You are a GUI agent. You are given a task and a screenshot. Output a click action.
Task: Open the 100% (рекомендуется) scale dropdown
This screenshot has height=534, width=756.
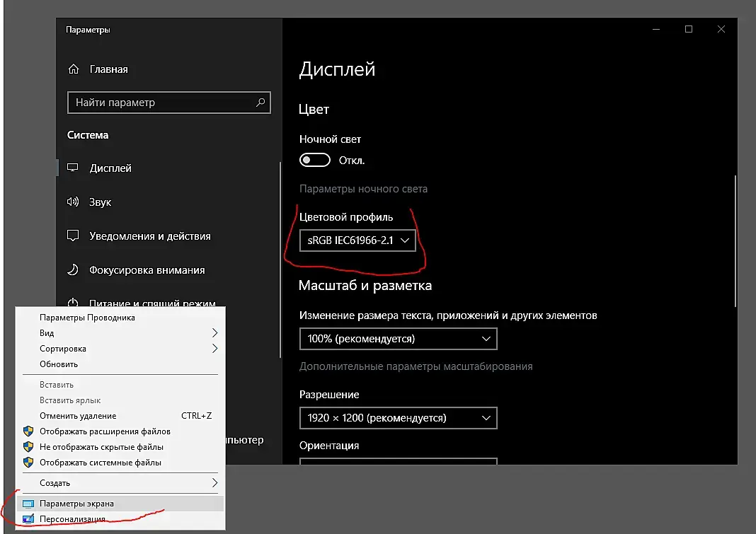pyautogui.click(x=399, y=339)
